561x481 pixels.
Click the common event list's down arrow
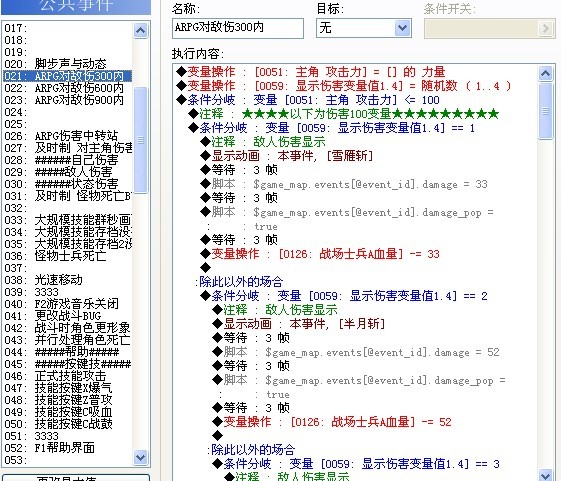point(140,457)
